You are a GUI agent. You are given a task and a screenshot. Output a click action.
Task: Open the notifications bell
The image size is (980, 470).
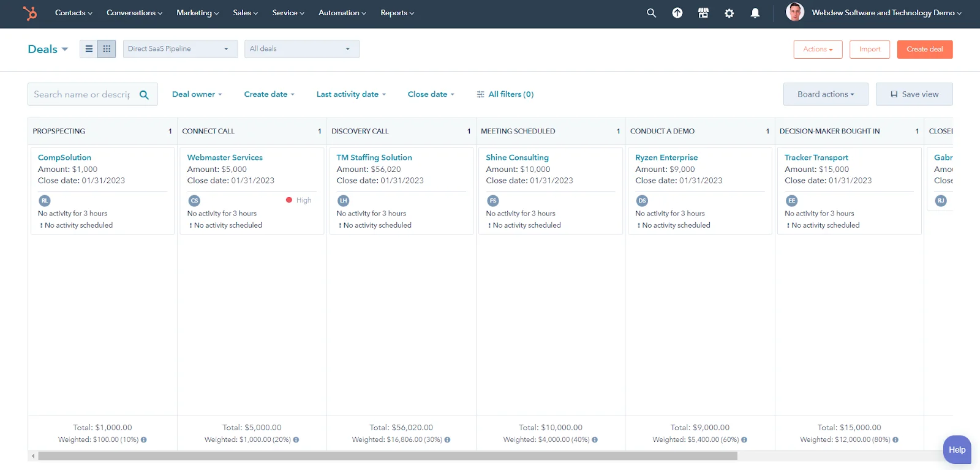[x=755, y=13]
